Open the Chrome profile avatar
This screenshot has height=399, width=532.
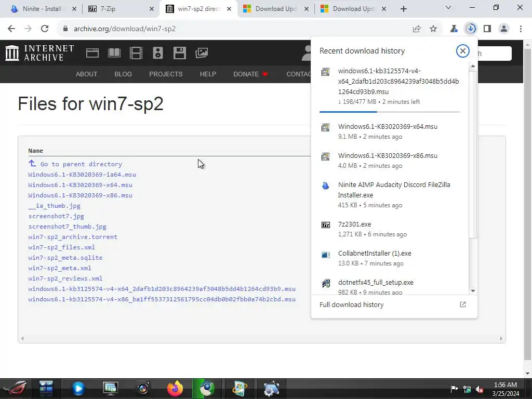tap(504, 29)
